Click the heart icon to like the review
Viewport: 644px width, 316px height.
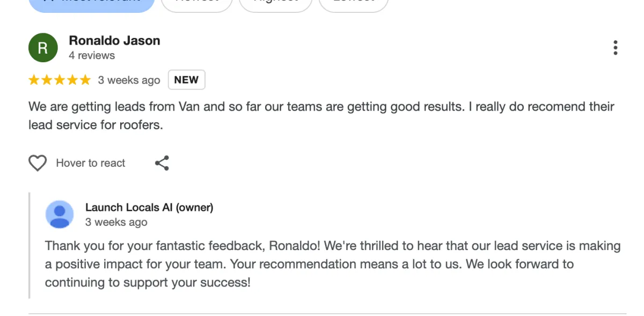point(38,163)
